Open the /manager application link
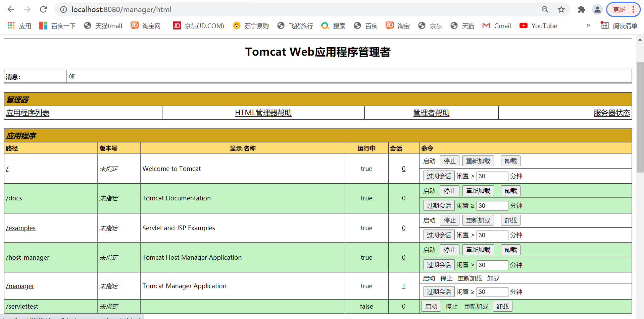 point(20,286)
